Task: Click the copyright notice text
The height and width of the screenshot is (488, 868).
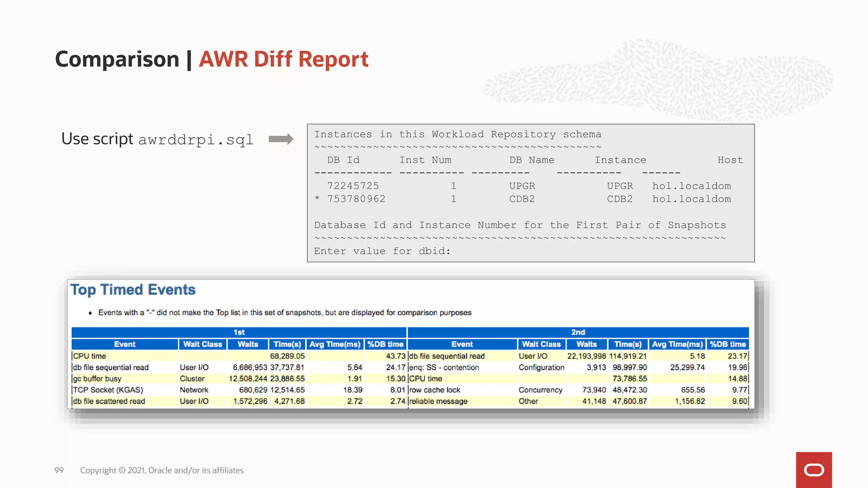Action: point(162,470)
